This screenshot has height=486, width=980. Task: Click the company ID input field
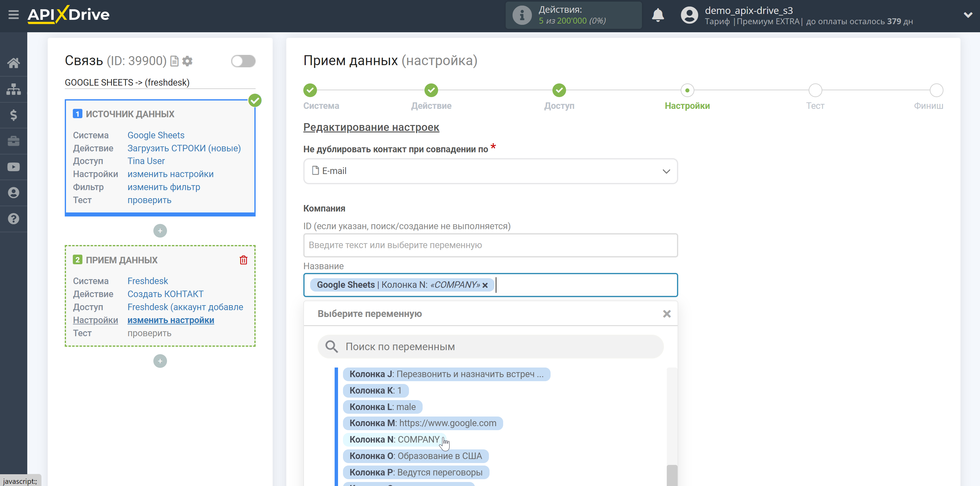pos(490,245)
